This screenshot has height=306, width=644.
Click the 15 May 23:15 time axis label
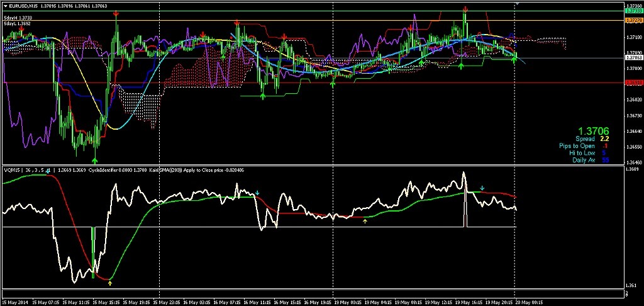coord(166,302)
